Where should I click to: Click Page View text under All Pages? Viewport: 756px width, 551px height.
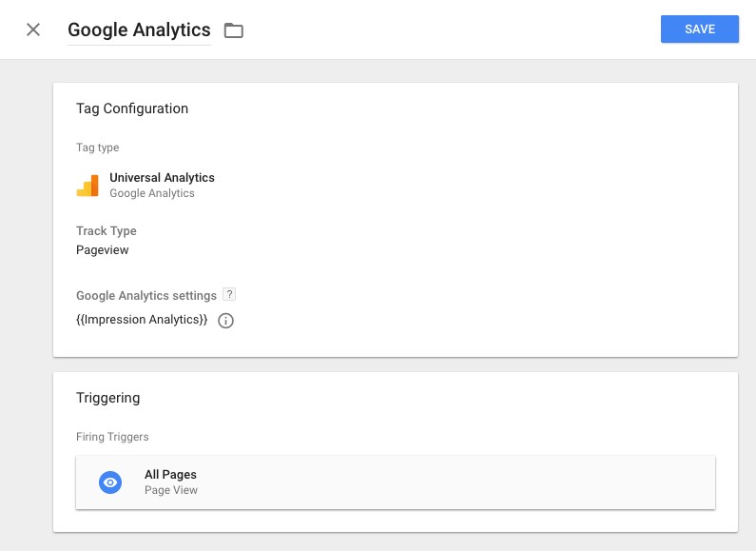tap(171, 490)
